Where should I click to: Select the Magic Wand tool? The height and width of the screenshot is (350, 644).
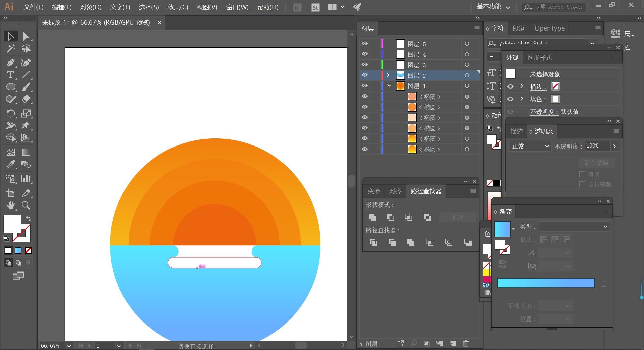pos(10,49)
